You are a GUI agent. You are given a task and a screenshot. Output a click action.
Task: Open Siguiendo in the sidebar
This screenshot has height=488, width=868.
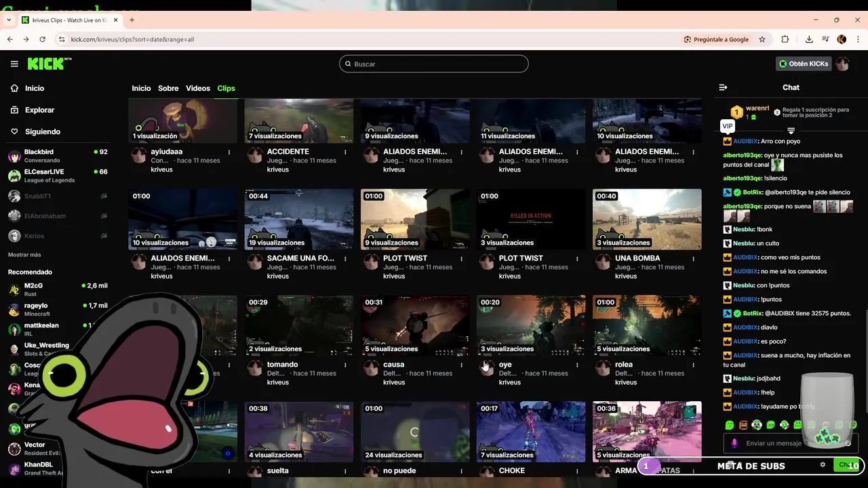pyautogui.click(x=42, y=131)
